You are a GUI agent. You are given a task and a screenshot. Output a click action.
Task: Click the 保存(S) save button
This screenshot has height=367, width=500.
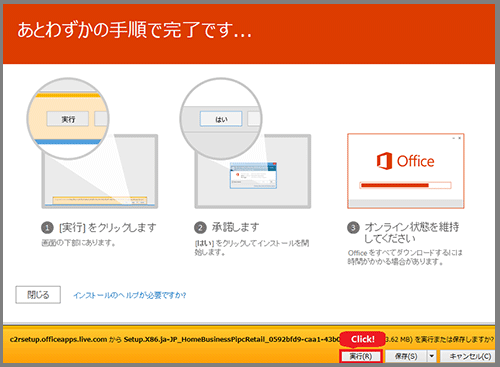click(406, 356)
